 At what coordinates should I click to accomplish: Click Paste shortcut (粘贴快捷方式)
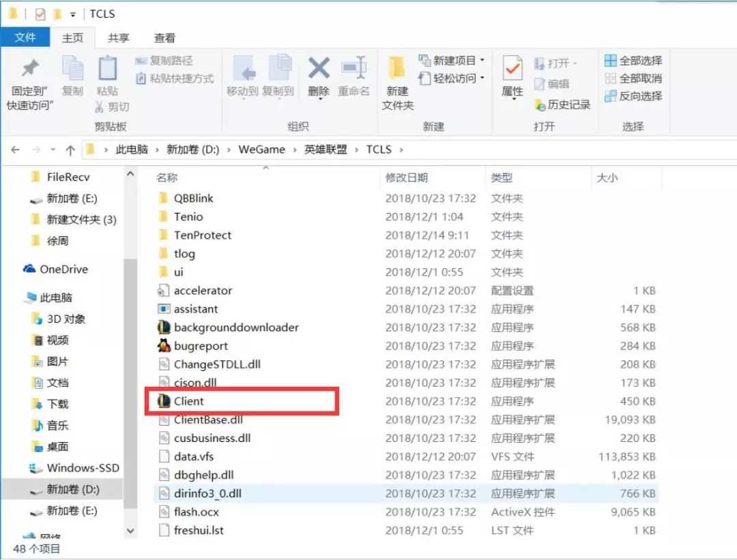click(175, 78)
